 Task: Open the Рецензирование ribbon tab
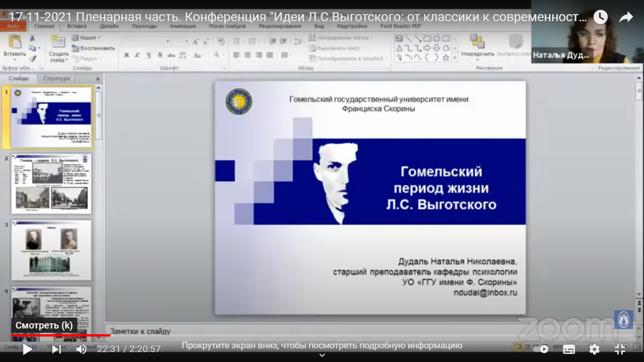coord(280,26)
